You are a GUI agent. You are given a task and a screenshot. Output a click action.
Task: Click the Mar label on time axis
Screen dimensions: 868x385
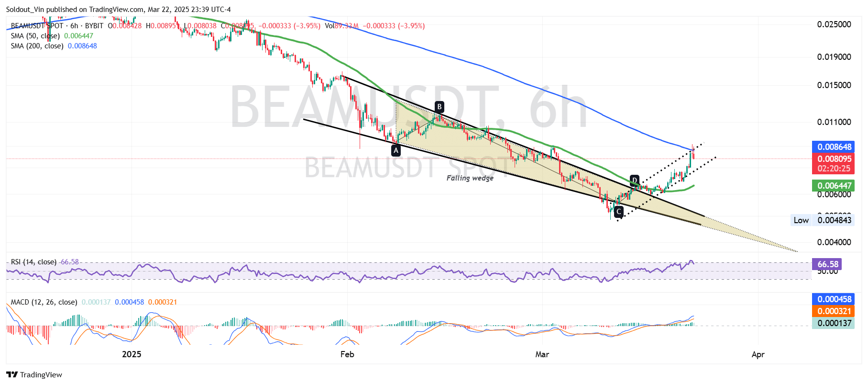(542, 354)
